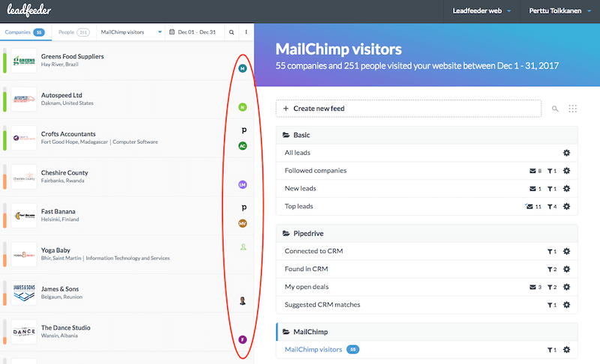
Task: Click the N avatar on Autospeed Ltd row
Action: tap(242, 107)
